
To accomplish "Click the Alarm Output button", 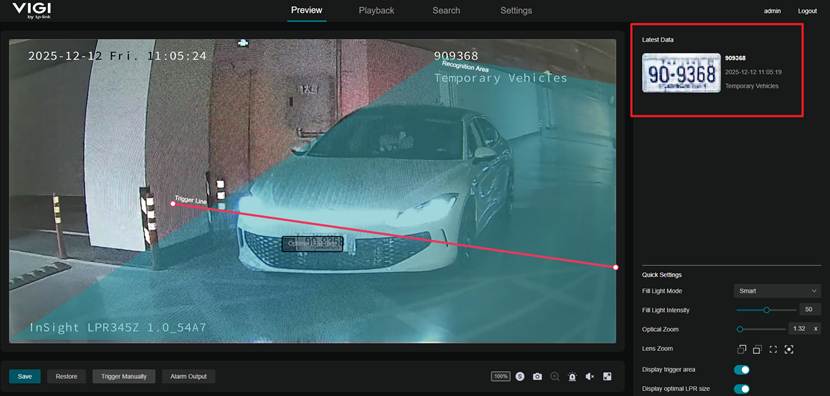I will 188,376.
